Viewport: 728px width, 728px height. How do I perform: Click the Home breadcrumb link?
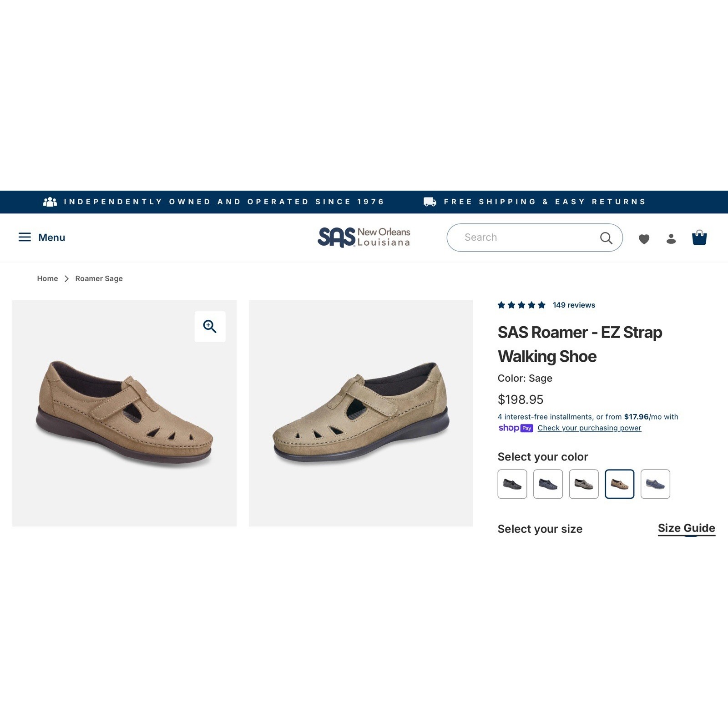coord(47,278)
